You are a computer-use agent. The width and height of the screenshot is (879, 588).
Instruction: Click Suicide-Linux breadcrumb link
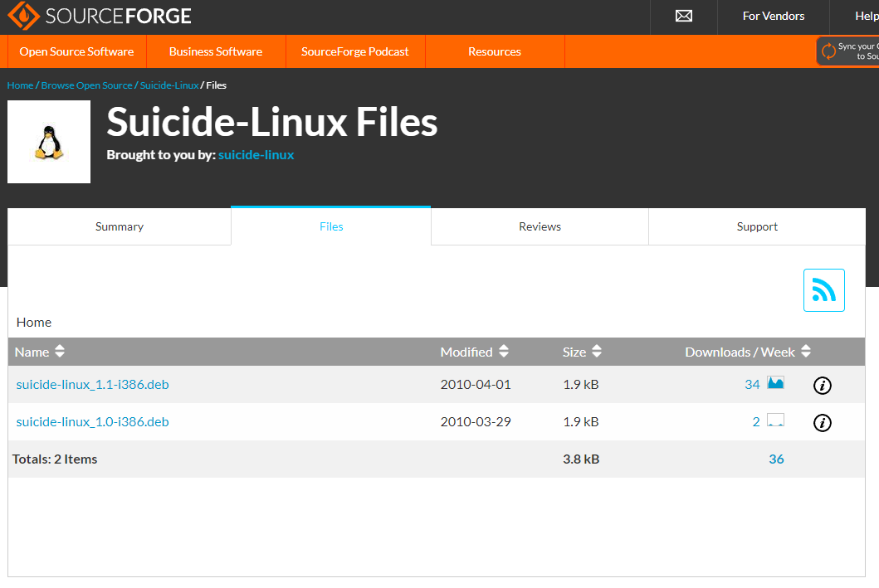click(x=169, y=85)
